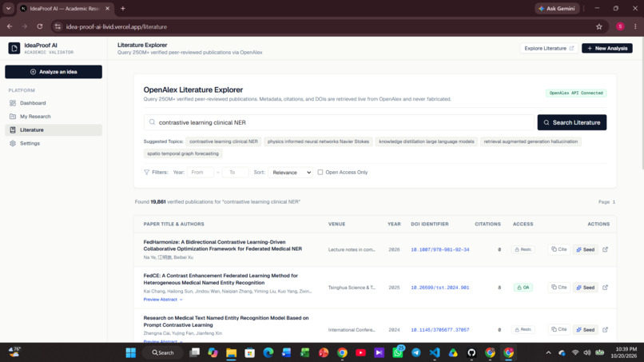Screen dimensions: 644x362
Task: Seed the Prompt Contrastive Learning paper
Action: [x=585, y=329]
